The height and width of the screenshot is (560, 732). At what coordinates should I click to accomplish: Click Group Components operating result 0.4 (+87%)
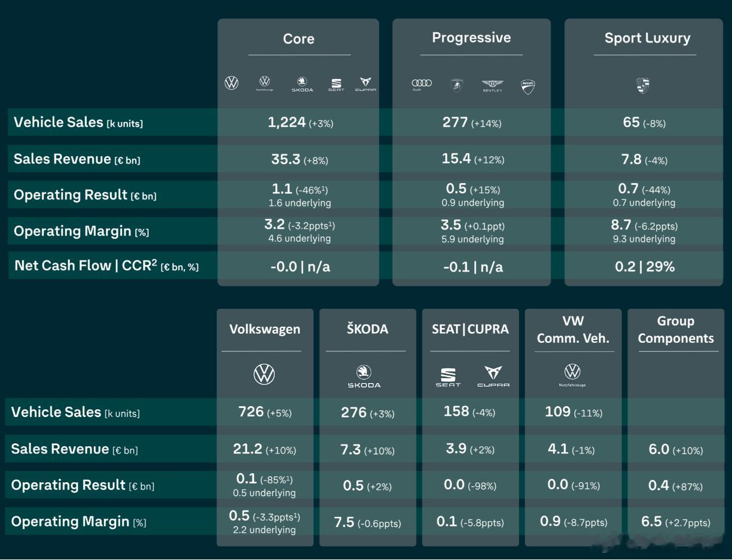(676, 486)
